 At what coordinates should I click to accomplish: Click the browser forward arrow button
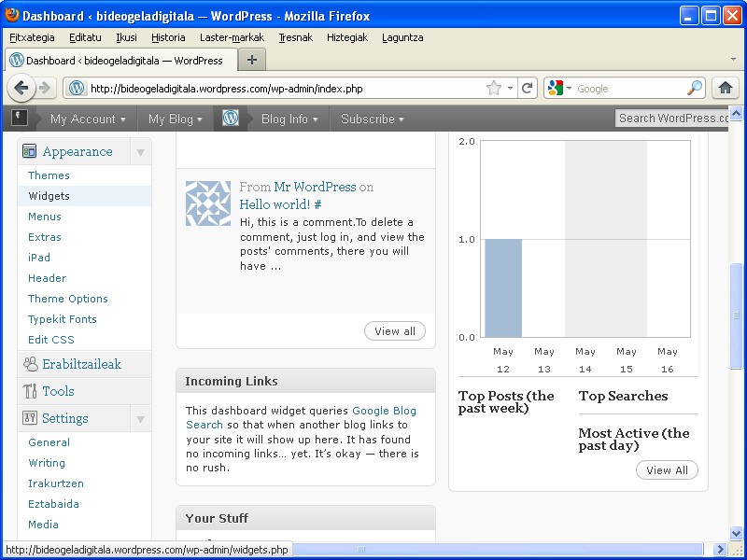click(x=44, y=88)
